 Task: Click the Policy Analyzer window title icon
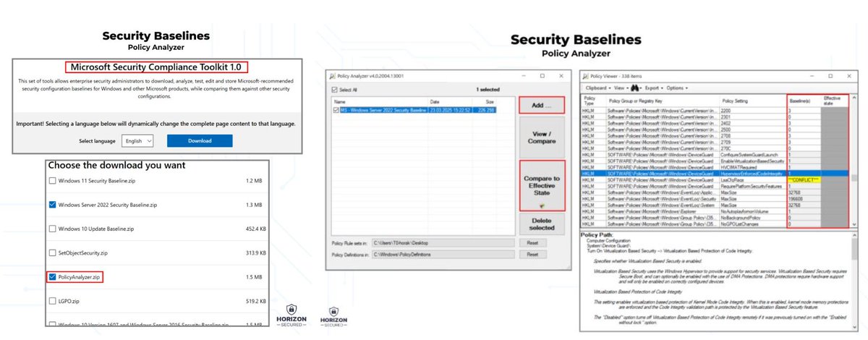point(332,75)
